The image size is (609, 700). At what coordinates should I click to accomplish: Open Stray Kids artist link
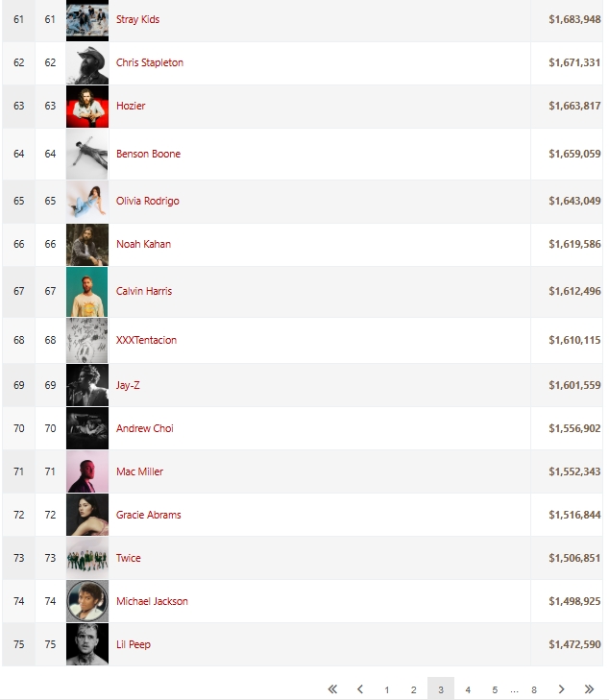(137, 19)
